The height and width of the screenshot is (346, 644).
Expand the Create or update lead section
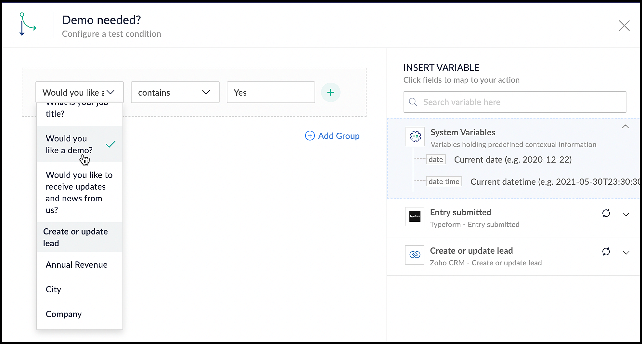626,253
